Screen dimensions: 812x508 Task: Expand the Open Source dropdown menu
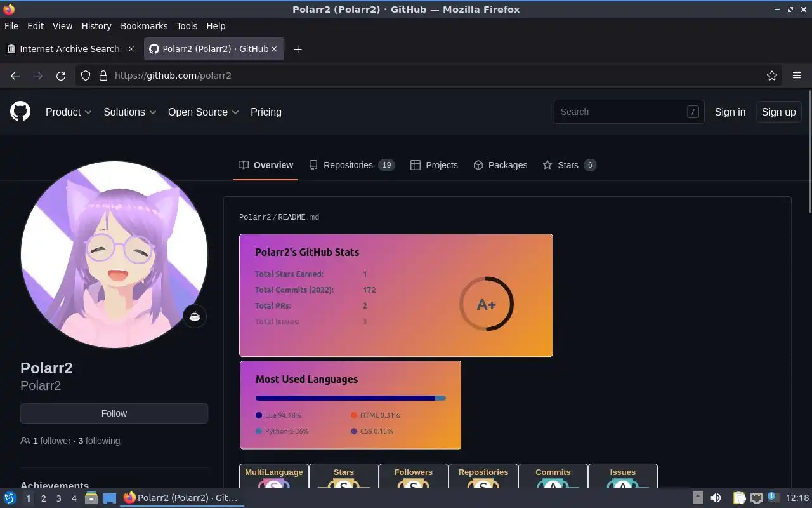203,112
